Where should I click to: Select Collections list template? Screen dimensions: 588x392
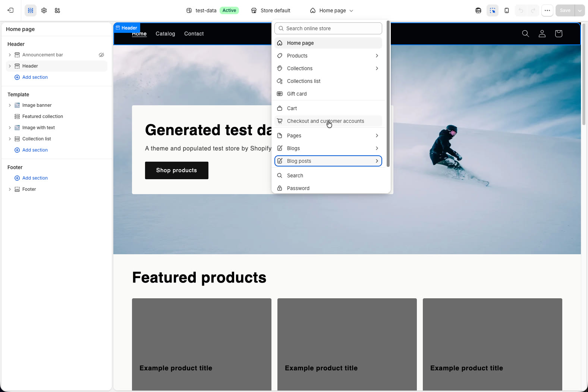pyautogui.click(x=328, y=81)
